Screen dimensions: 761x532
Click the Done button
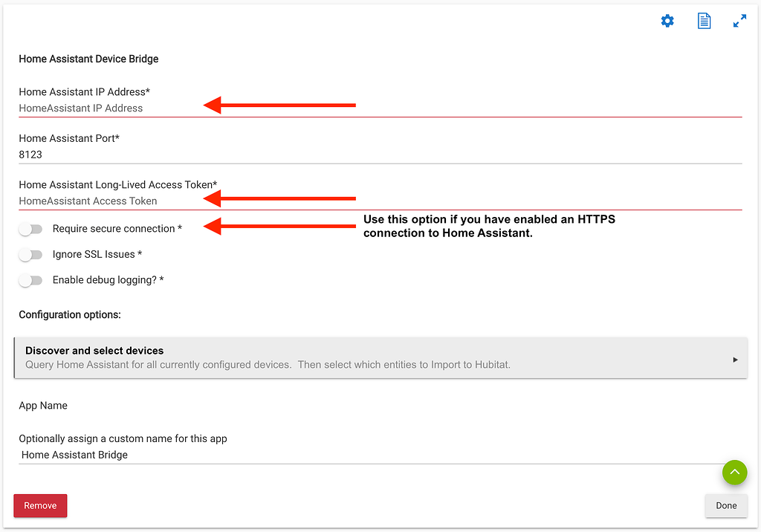click(726, 505)
